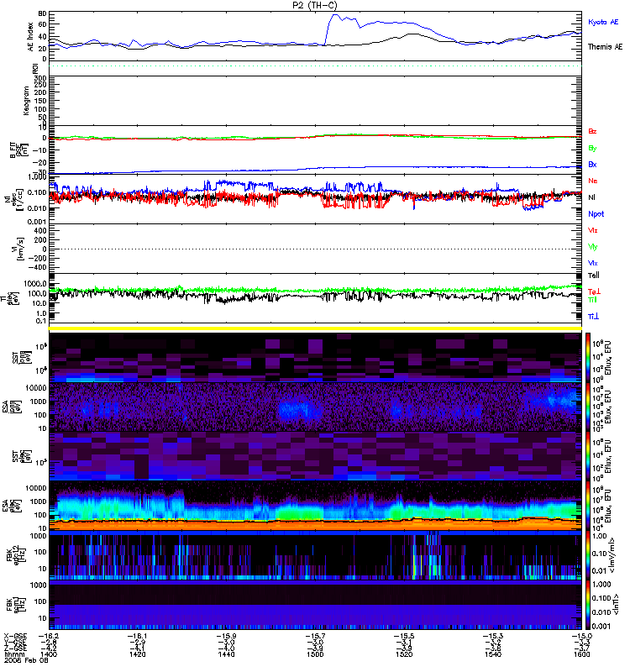630x672 pixels.
Task: Click the blue Bx legend label
Action: 593,165
